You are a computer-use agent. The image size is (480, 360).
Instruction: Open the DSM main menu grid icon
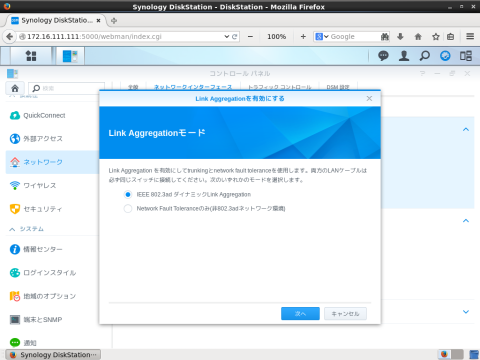click(x=31, y=56)
